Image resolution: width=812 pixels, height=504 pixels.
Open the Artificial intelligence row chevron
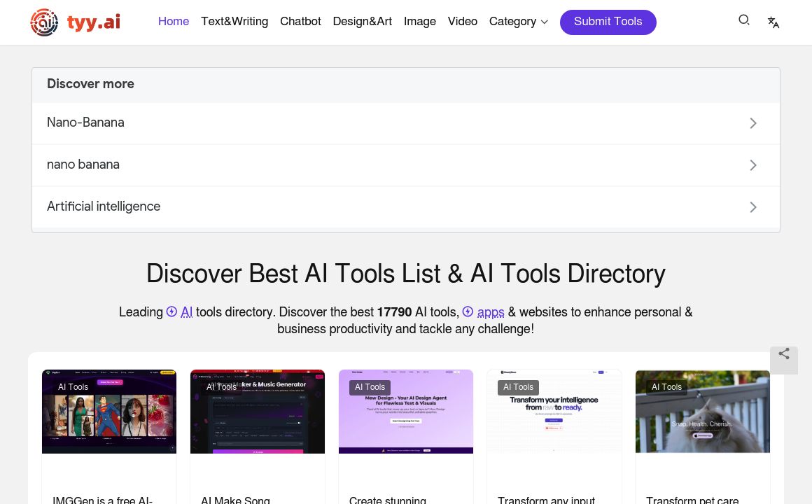(753, 207)
